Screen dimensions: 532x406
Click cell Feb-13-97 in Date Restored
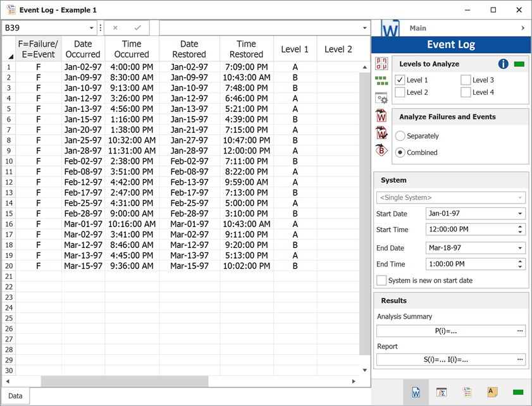point(189,182)
